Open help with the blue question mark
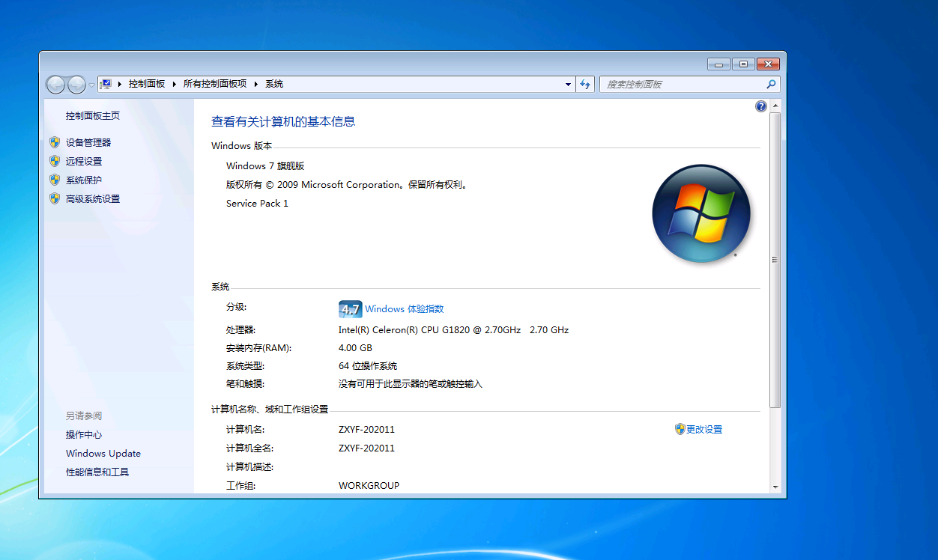This screenshot has height=560, width=938. pyautogui.click(x=761, y=106)
